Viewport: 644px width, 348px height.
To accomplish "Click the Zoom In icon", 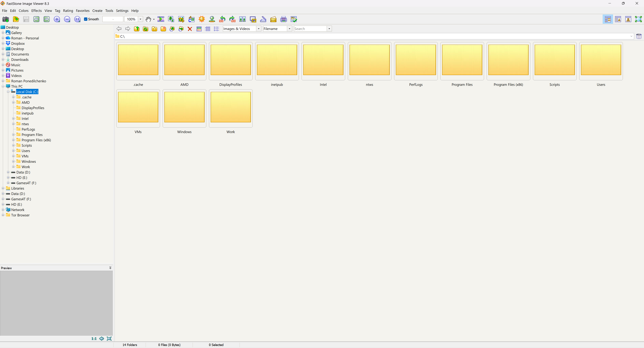I will [57, 19].
